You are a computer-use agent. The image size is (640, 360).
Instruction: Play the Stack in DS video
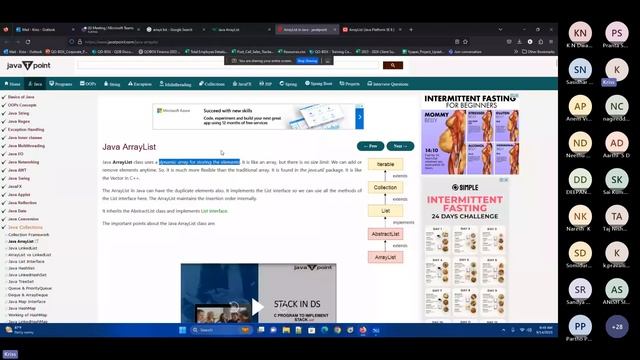point(258,307)
